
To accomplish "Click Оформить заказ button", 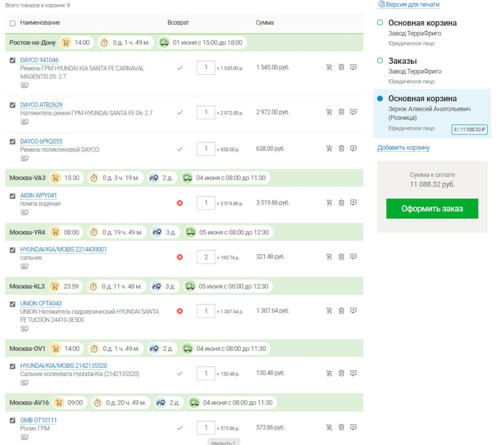I will (432, 209).
